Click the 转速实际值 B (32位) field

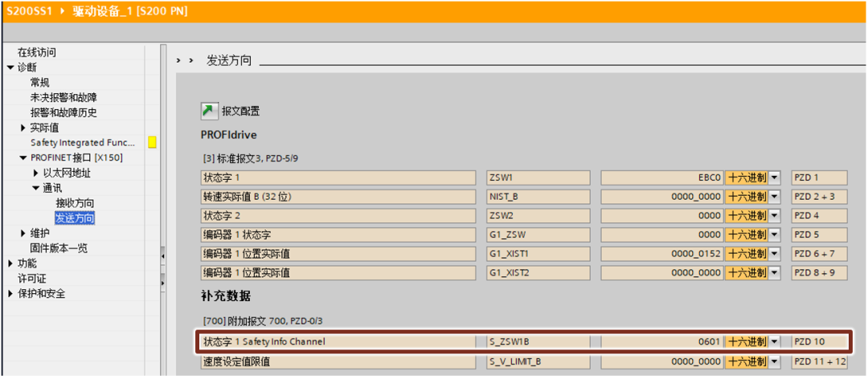[x=338, y=197]
